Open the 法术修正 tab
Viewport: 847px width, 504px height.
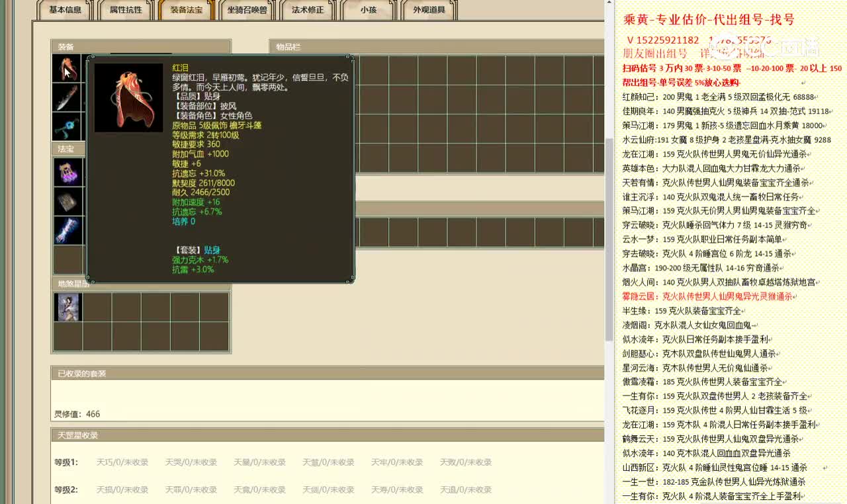308,10
